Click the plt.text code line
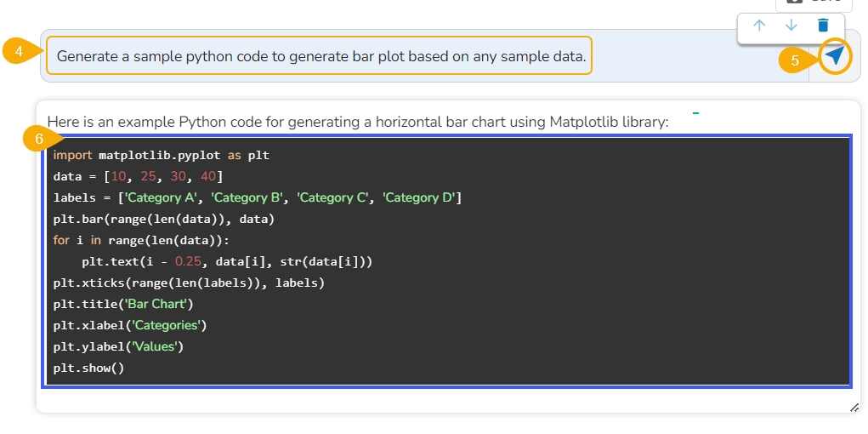Image resolution: width=868 pixels, height=434 pixels. click(x=227, y=261)
